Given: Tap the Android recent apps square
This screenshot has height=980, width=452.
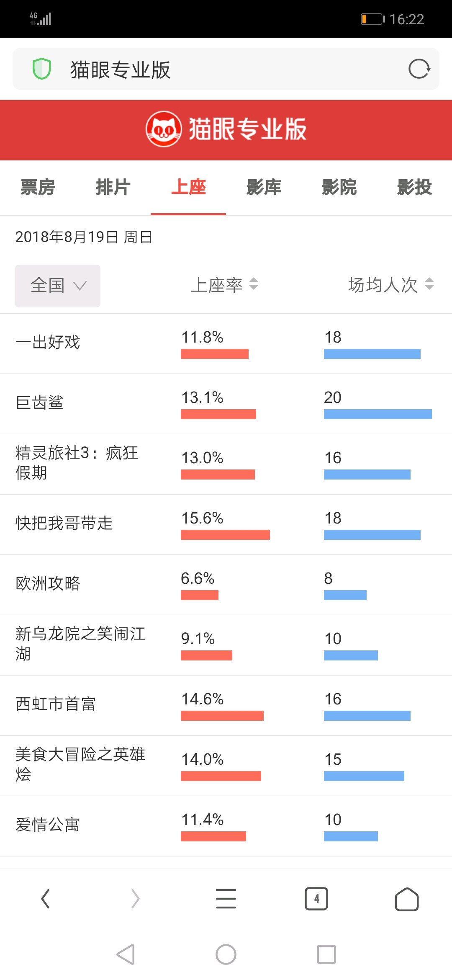Looking at the screenshot, I should (326, 954).
